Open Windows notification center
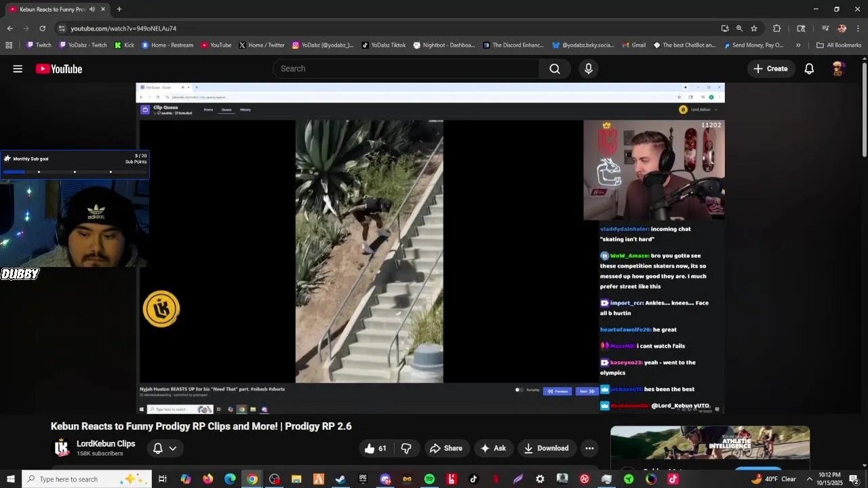The image size is (868, 488). click(x=854, y=479)
